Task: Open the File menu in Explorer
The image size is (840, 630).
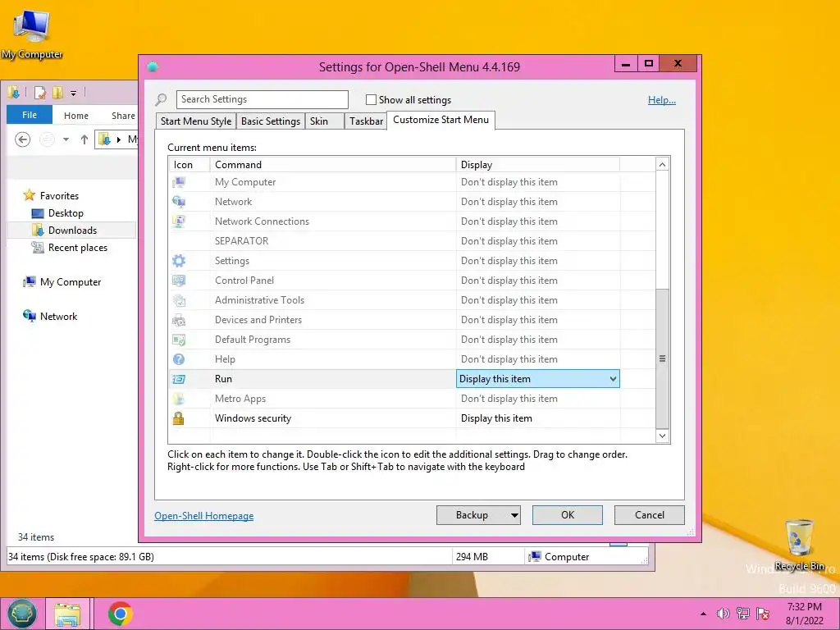Action: (x=30, y=115)
